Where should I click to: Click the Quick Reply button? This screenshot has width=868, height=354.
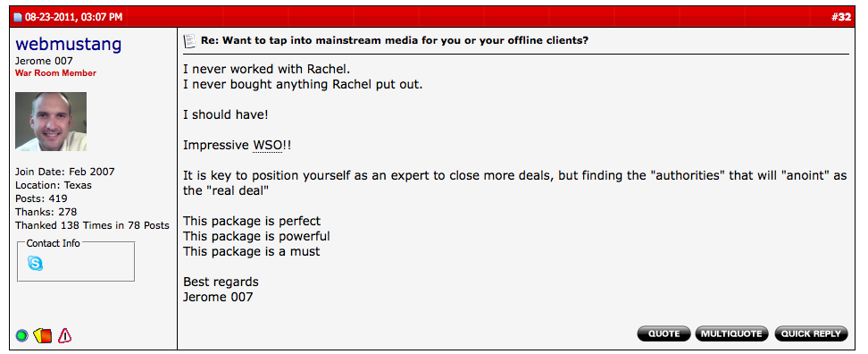tap(811, 333)
